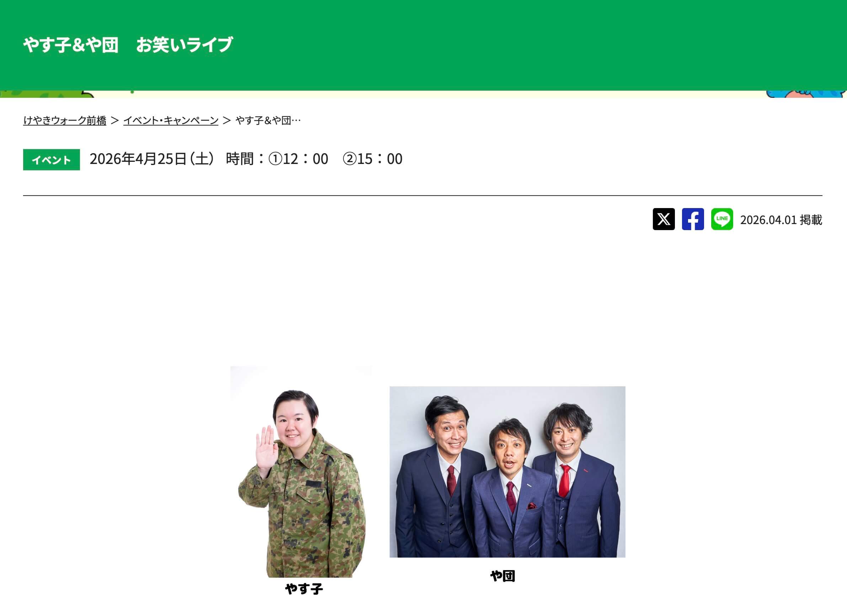
Task: Click the やす子 caption under the photo
Action: point(304,589)
